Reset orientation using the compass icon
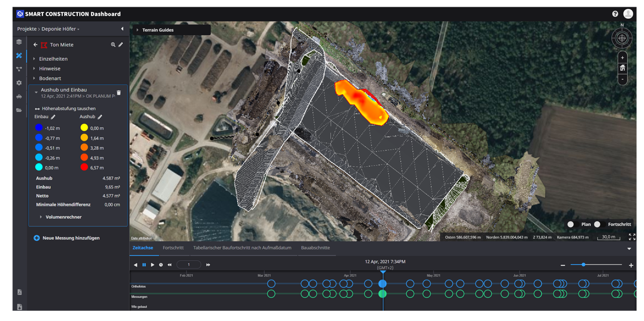644x321 pixels. coord(622,38)
